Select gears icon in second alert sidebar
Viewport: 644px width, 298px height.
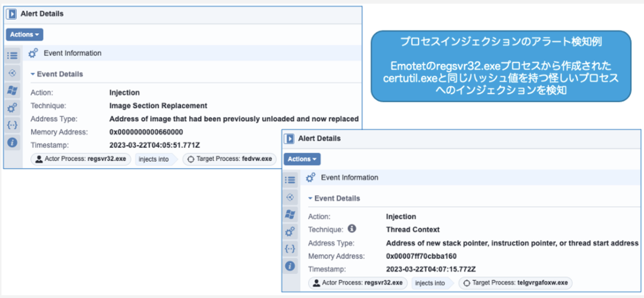point(290,232)
